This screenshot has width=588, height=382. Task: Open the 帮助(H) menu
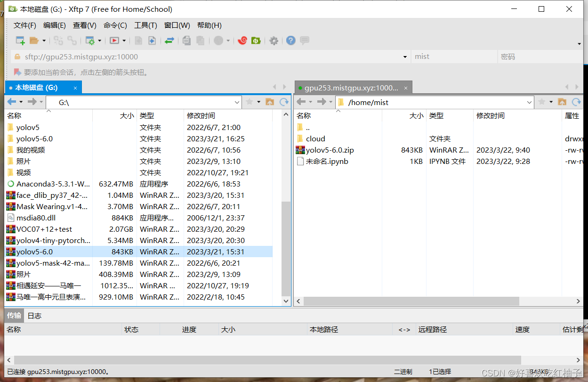tap(209, 25)
